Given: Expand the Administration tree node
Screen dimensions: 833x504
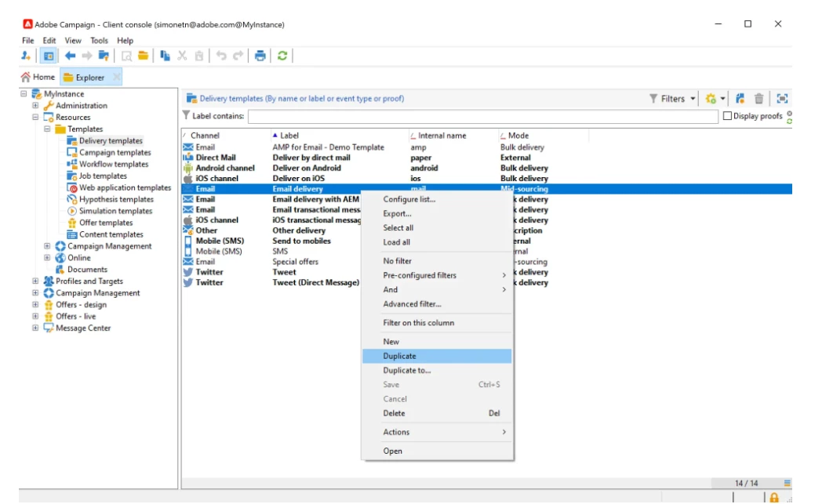Looking at the screenshot, I should 35,105.
